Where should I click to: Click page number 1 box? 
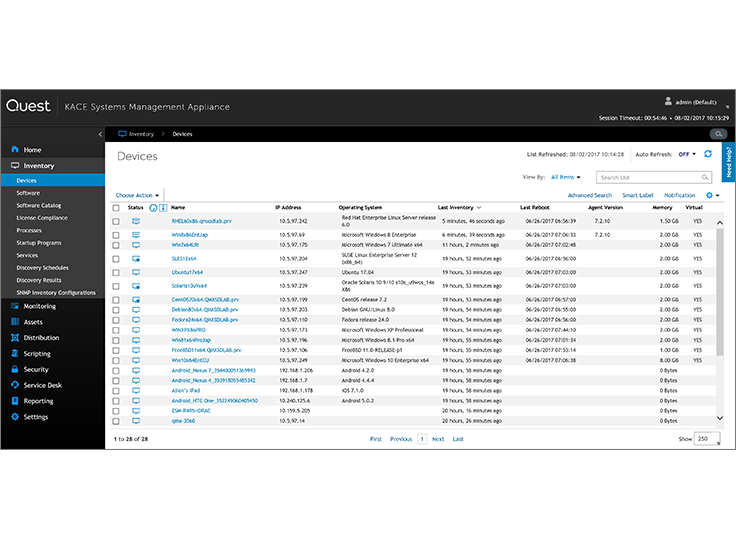click(x=422, y=439)
